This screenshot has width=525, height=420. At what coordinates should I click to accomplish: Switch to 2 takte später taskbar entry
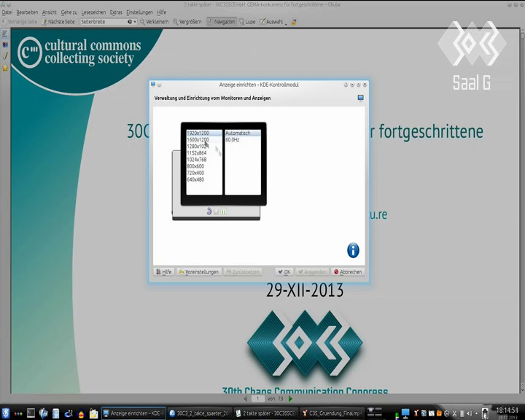tap(265, 413)
